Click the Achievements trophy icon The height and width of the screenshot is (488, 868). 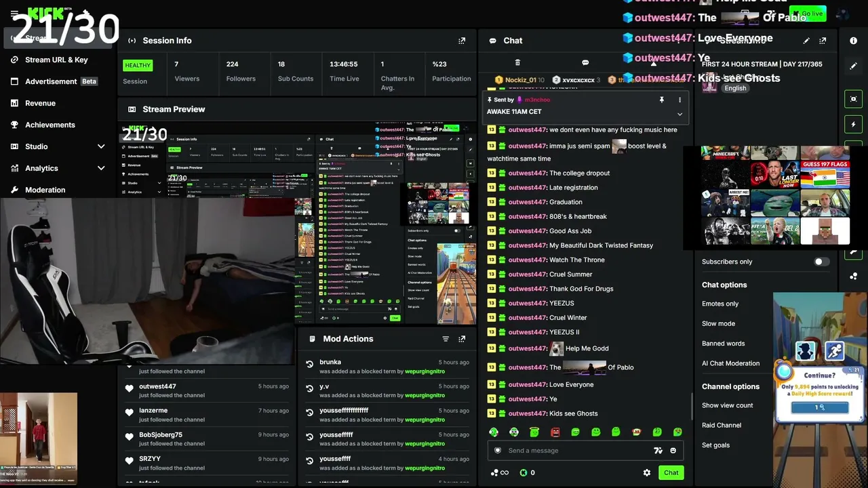tap(14, 125)
